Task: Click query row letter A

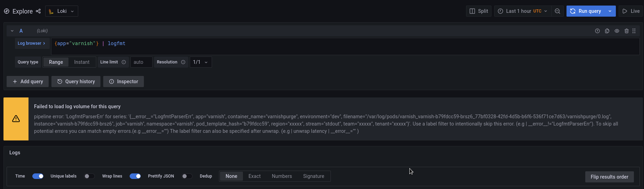Action: click(21, 31)
